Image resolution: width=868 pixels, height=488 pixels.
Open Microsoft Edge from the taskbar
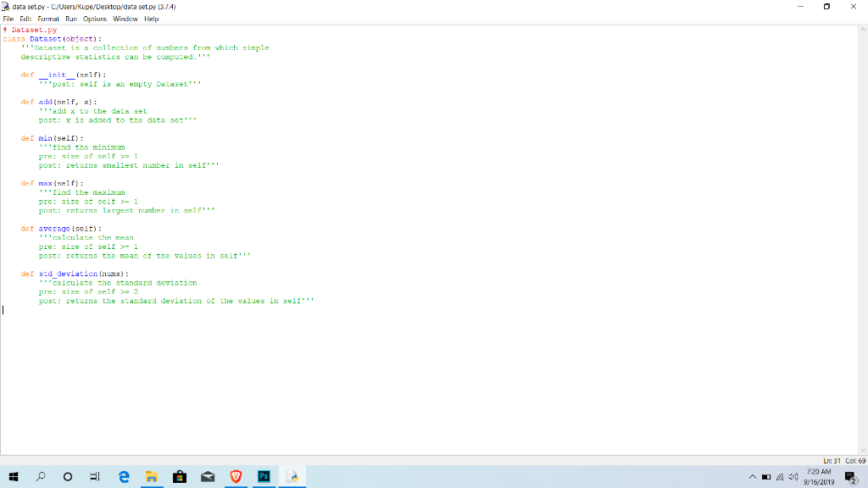[x=123, y=476]
